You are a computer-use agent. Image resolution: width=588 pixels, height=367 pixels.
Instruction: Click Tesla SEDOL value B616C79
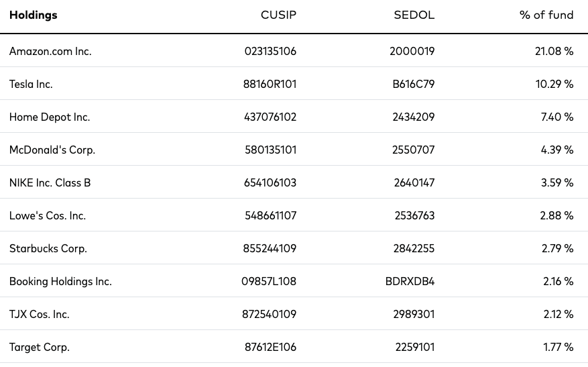[x=414, y=84]
